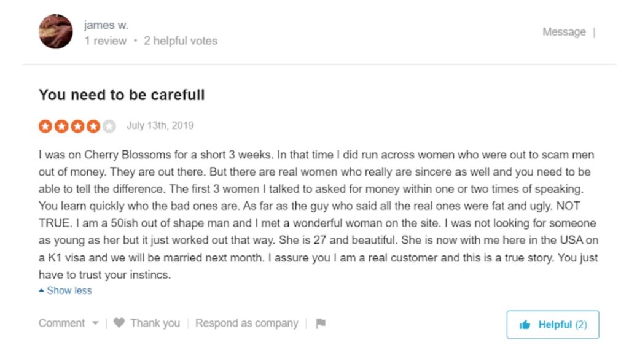Mark this review as Helpful

[x=553, y=325]
